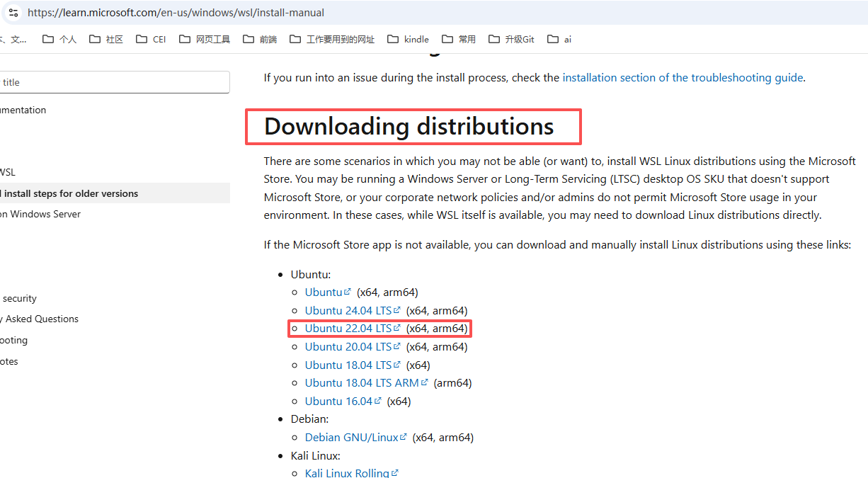Download the Ubuntu distribution link
The image size is (868, 478).
pos(328,292)
